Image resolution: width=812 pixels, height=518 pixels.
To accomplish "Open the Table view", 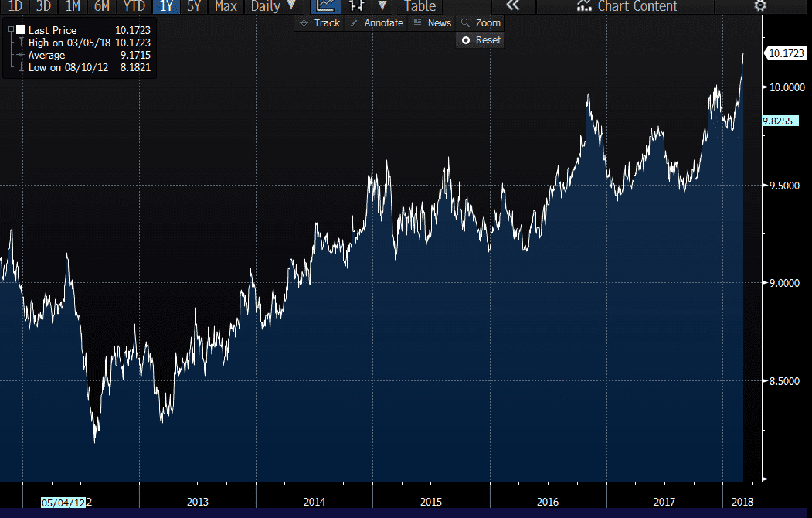I will [x=420, y=6].
